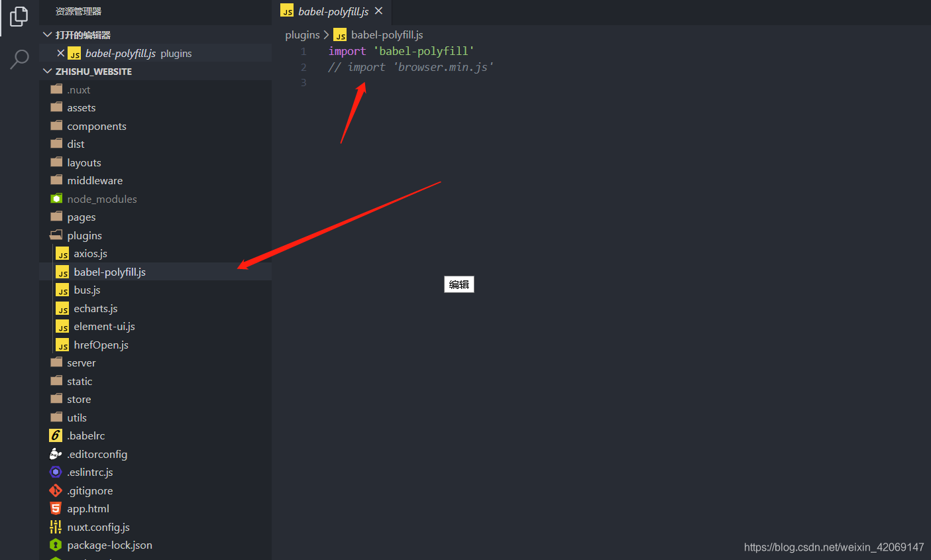Viewport: 931px width, 560px height.
Task: Close babel-polyfill.js in open editors list
Action: [61, 53]
